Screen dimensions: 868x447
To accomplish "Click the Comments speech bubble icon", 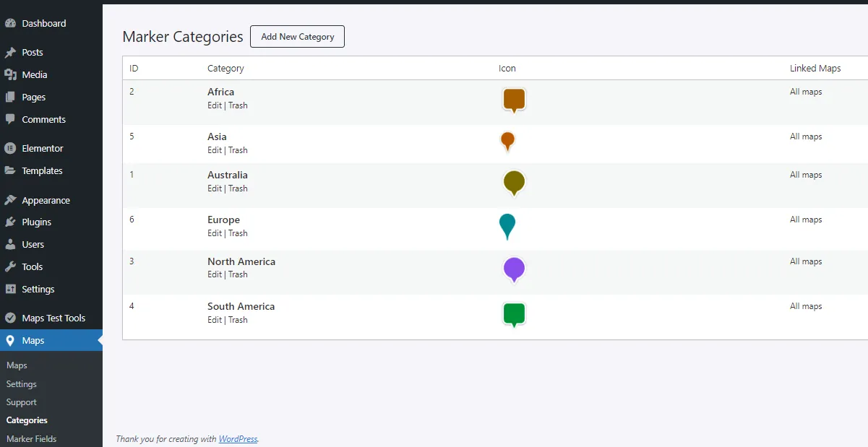I will 10,119.
